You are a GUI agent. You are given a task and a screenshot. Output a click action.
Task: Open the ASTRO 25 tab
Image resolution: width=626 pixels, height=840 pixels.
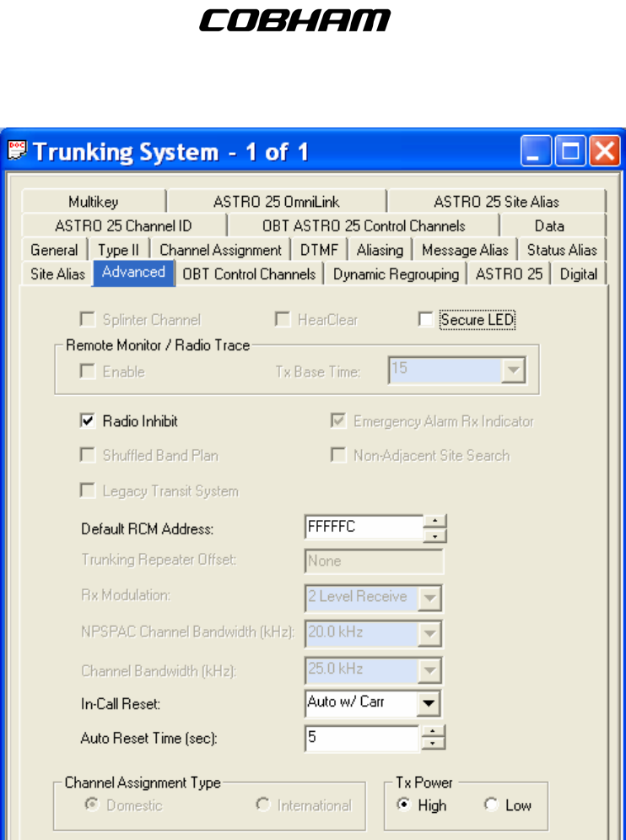pos(509,274)
